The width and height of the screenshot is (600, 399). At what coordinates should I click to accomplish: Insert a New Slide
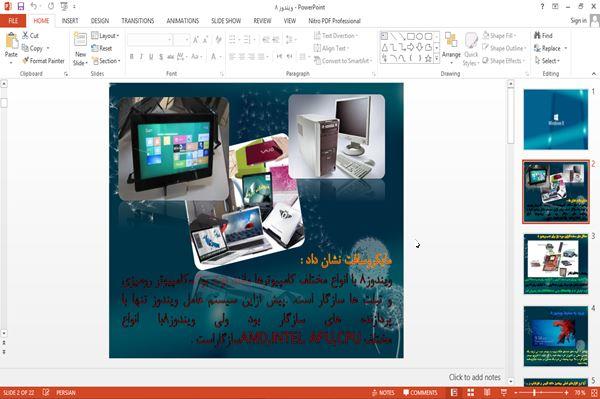coord(80,49)
